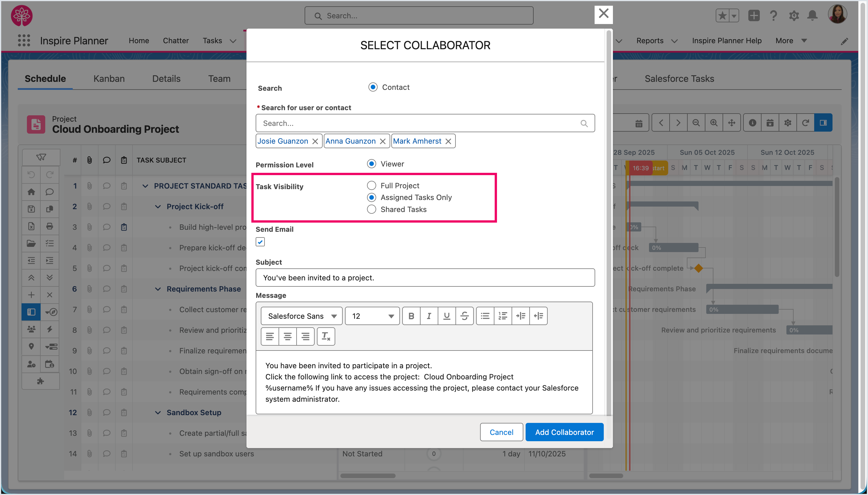Image resolution: width=868 pixels, height=495 pixels.
Task: Remove Josie Guanzon from selected collaborators
Action: 315,141
